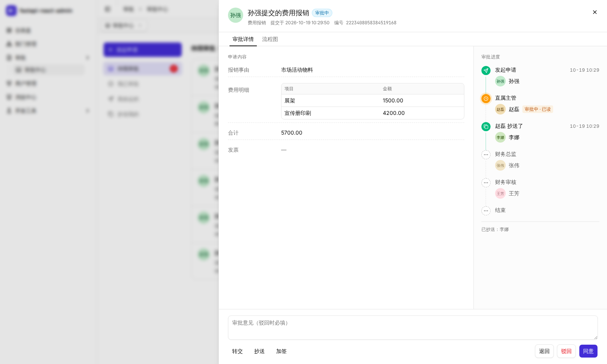
Task: Click the 孙强 avatar in the drawer header
Action: tap(236, 15)
